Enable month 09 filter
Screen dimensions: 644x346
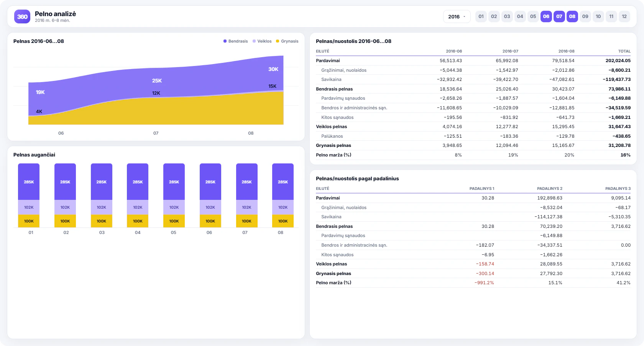(585, 16)
